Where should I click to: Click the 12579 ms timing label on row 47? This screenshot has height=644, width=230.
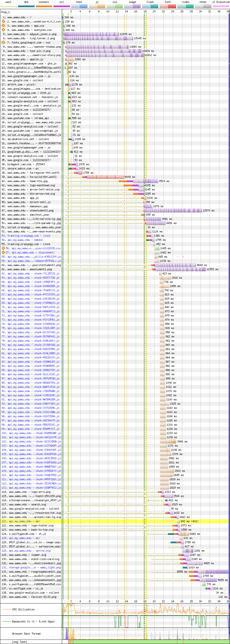point(208,211)
